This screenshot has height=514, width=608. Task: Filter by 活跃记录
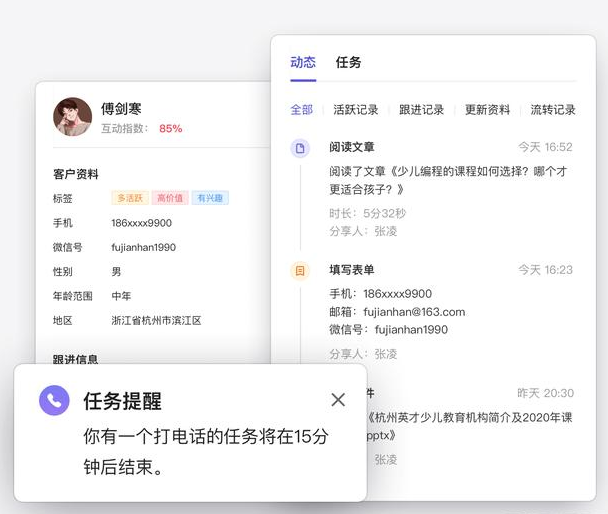pos(355,110)
